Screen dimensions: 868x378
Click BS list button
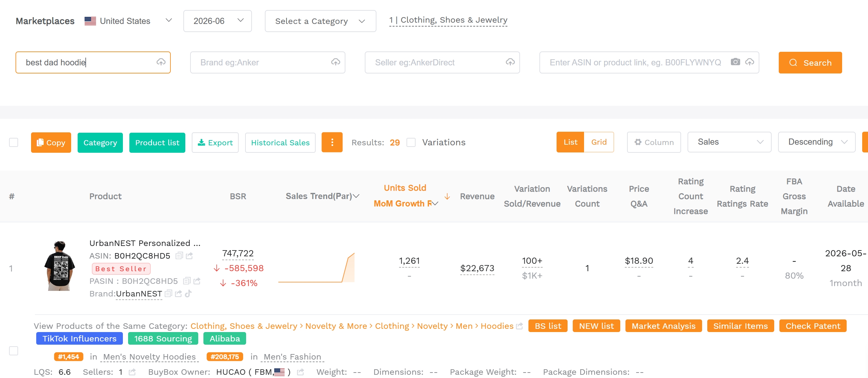tap(548, 326)
